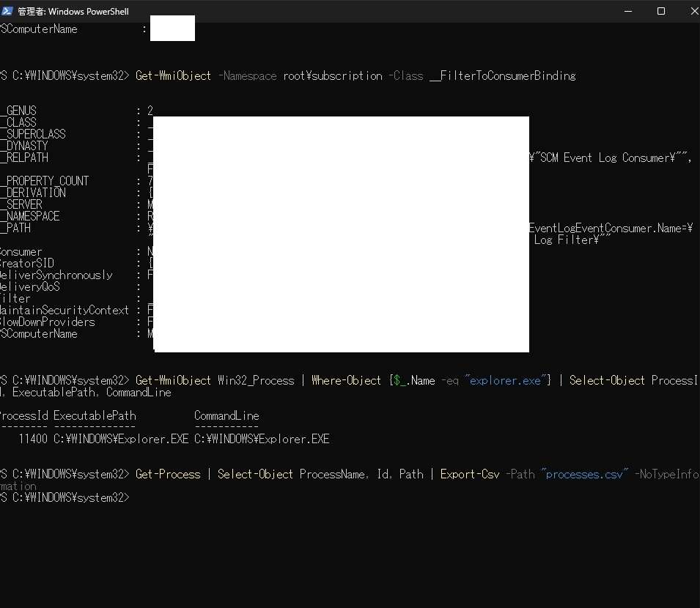
Task: Click the CommandLine column header
Action: click(x=226, y=415)
